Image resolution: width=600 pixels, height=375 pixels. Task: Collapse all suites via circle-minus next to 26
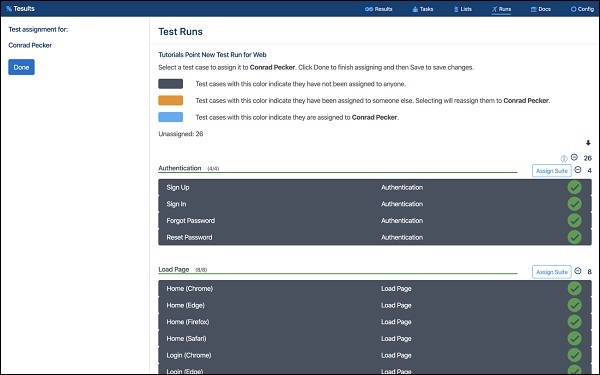574,157
